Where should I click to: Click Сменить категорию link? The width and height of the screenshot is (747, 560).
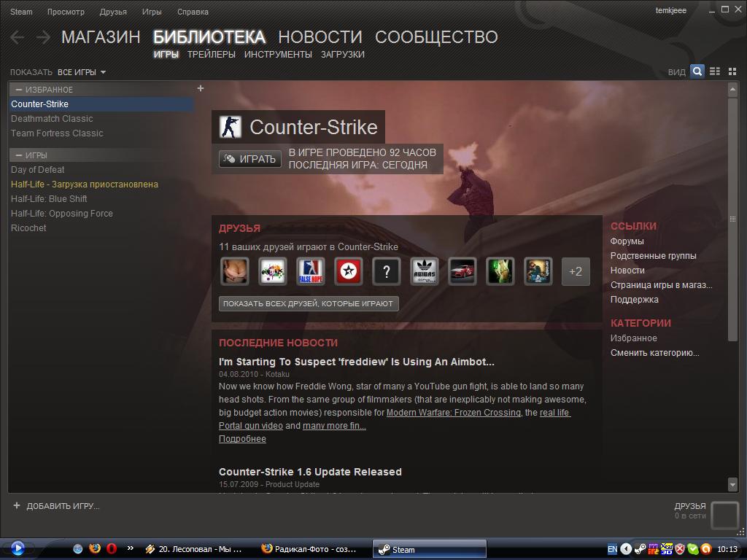654,353
